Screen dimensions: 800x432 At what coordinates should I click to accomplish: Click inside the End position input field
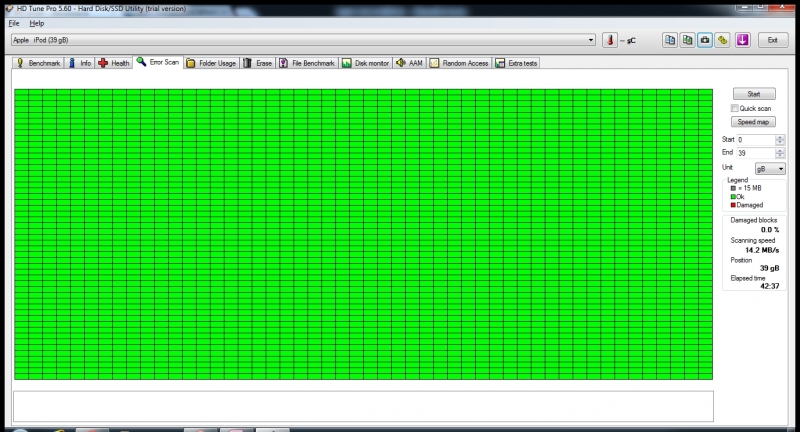(755, 153)
